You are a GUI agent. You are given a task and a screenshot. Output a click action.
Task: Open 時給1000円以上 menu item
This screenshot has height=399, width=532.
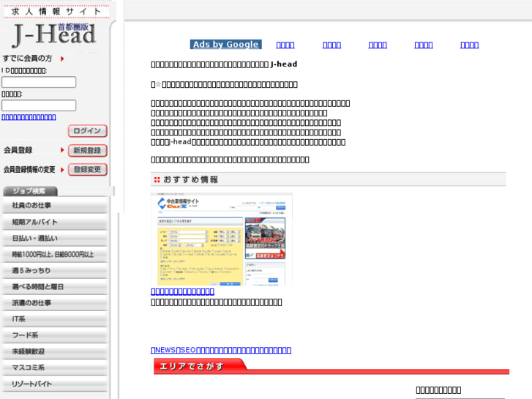[x=55, y=255]
